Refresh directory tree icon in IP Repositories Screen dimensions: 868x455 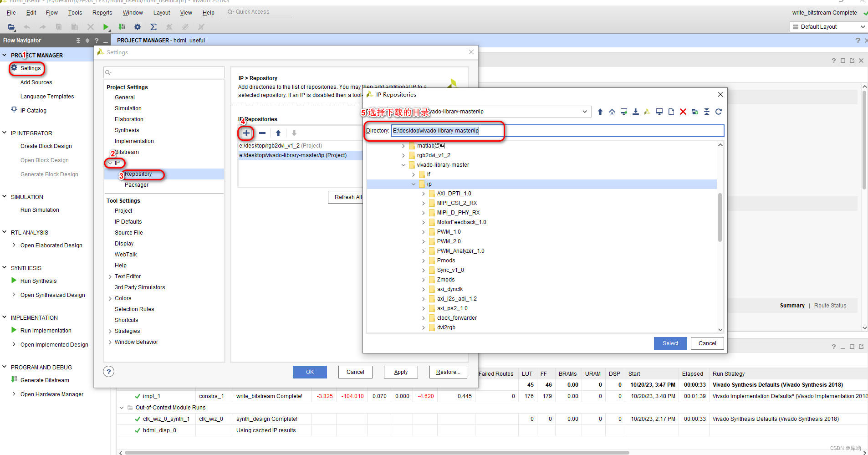click(x=719, y=112)
